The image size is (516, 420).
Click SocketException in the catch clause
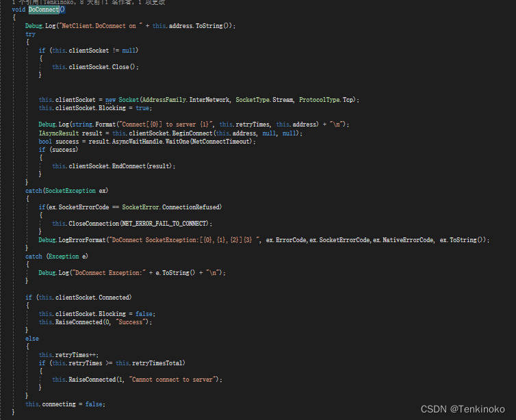70,191
